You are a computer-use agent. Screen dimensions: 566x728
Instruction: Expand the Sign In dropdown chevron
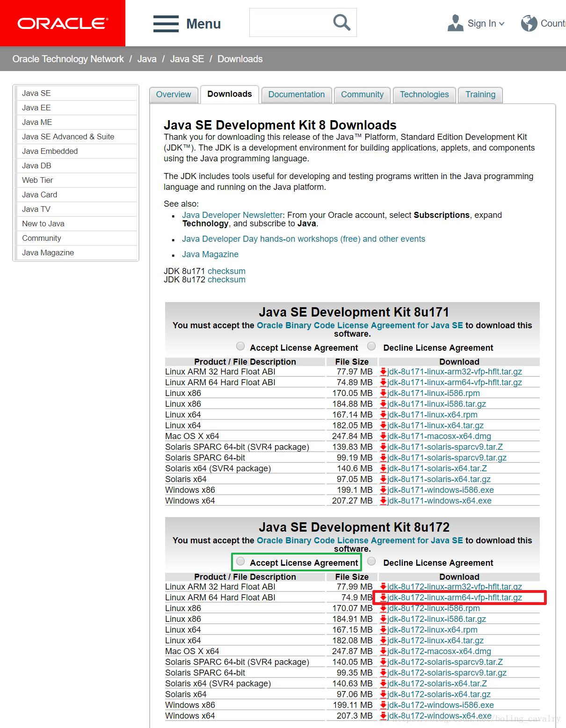(x=502, y=23)
